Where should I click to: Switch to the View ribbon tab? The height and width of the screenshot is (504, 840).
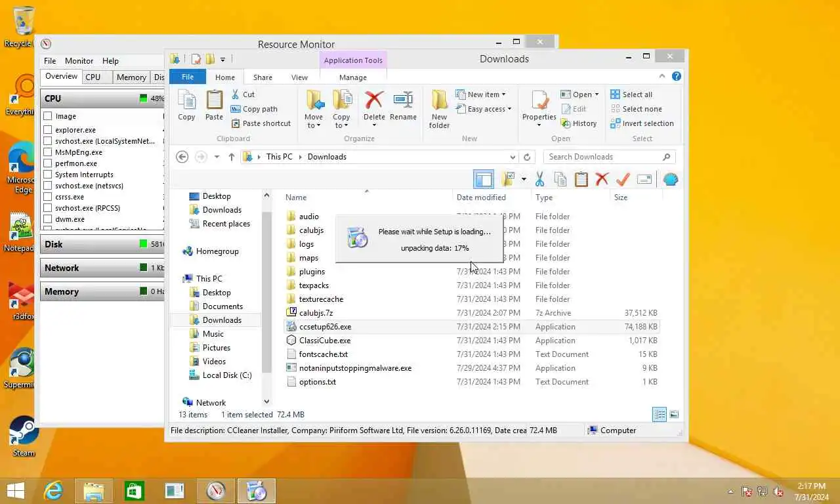[x=299, y=77]
